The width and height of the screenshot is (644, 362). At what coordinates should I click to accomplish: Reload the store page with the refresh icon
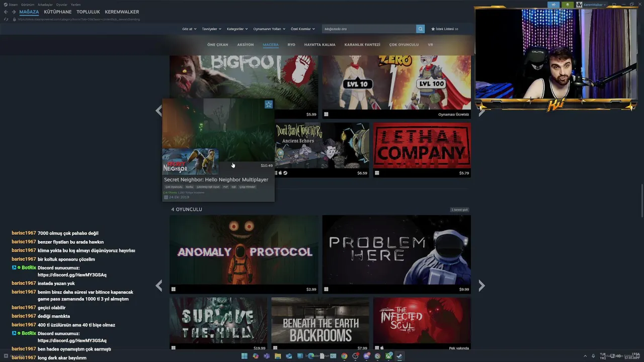click(x=6, y=19)
